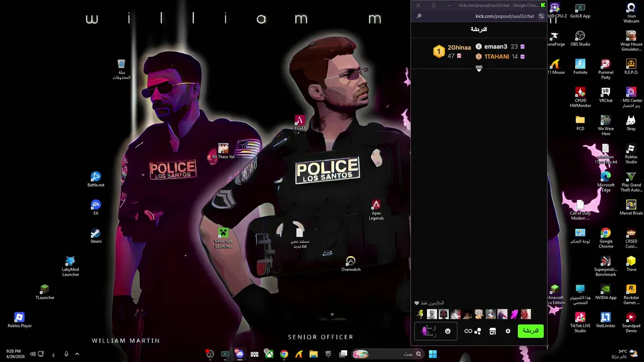Open chat settings gear in Kick chat
The width and height of the screenshot is (644, 362).
pyautogui.click(x=508, y=331)
